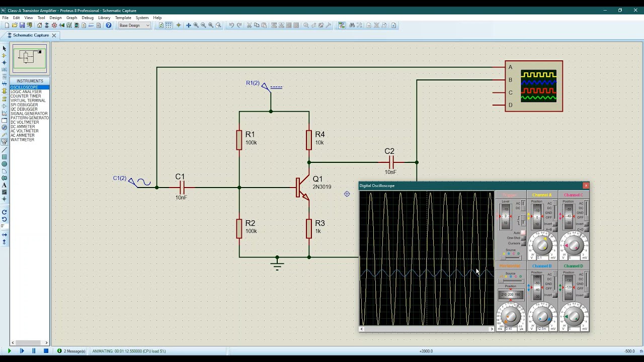
Task: Select the 2D circle drawing tool
Action: coord(4,163)
